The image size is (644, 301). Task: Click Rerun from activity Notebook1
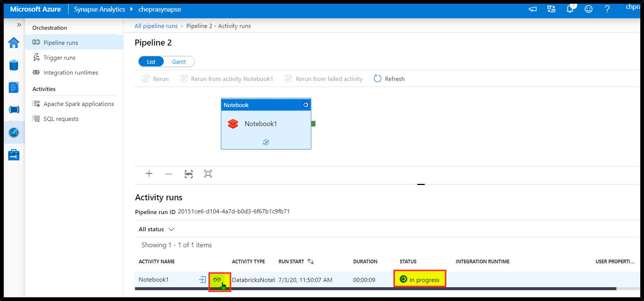click(226, 79)
